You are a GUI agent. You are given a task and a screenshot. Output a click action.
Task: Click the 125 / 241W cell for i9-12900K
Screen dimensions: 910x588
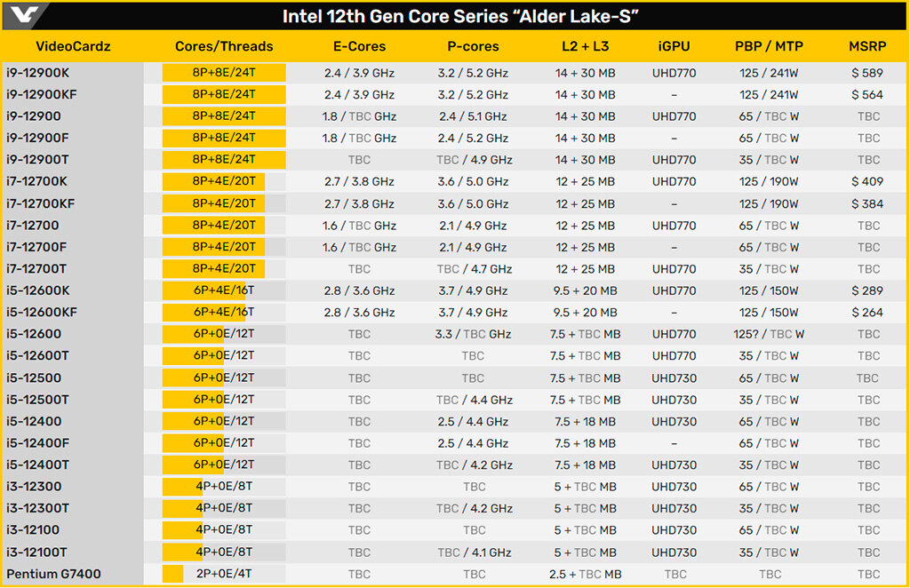point(769,73)
